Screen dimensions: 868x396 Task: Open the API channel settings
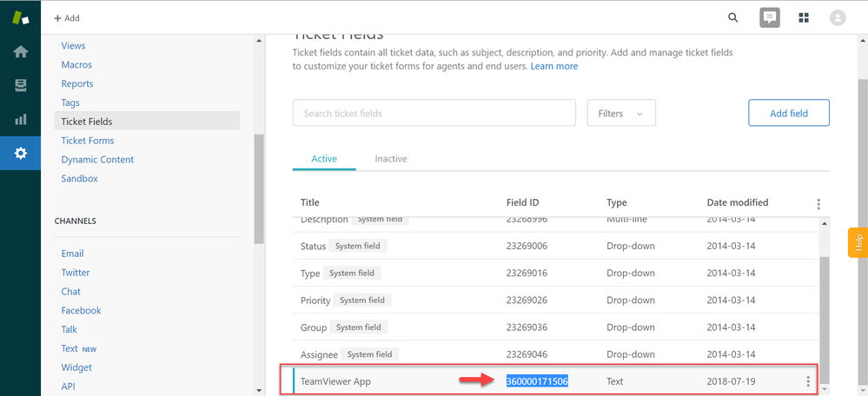pos(68,386)
